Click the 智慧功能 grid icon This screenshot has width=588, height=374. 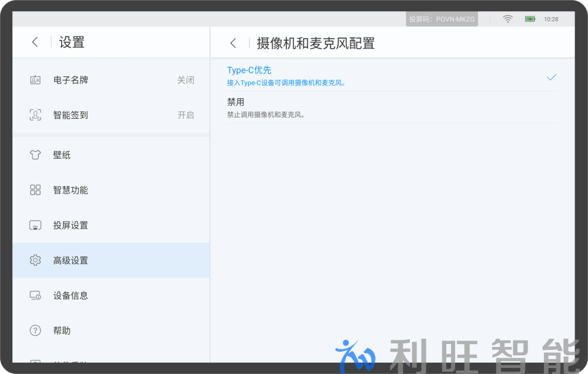coord(35,190)
